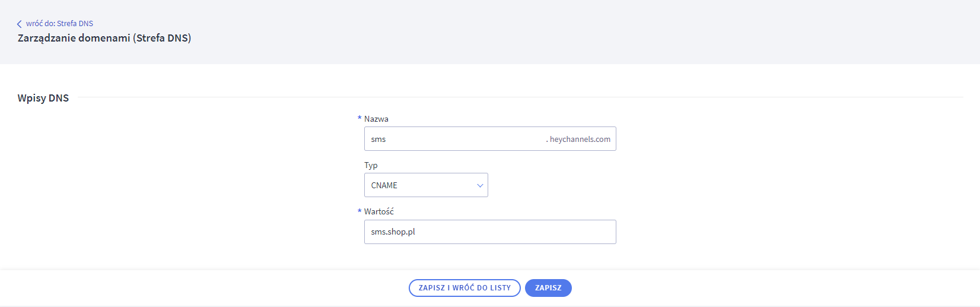Screen dimensions: 980x307
Task: Click the back chevron arrow icon
Action: tap(19, 24)
